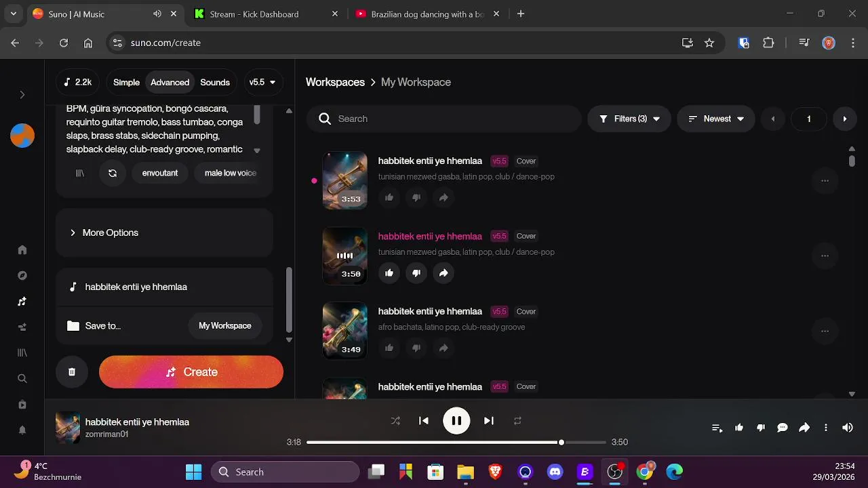Image resolution: width=868 pixels, height=488 pixels.
Task: Expand the collapsed sidebar arrow
Action: tap(22, 95)
